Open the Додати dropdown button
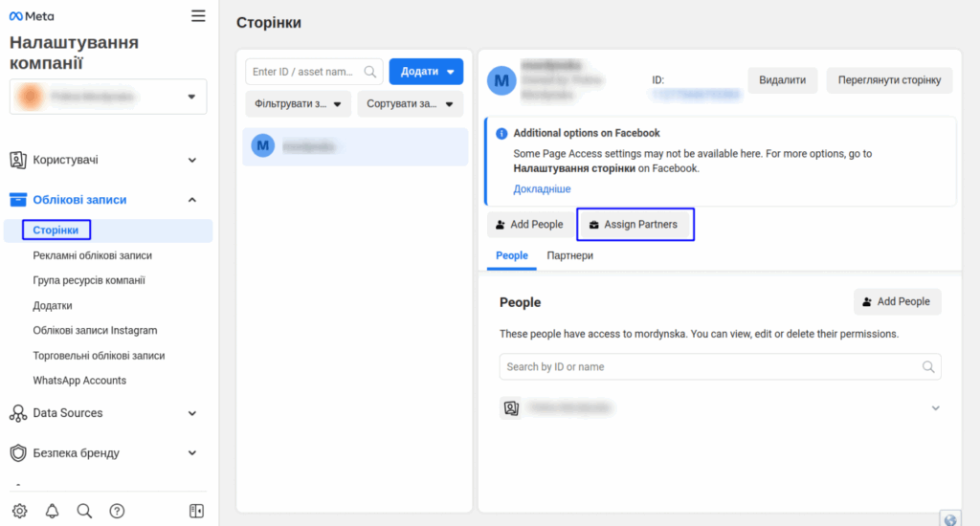980x526 pixels. click(426, 72)
